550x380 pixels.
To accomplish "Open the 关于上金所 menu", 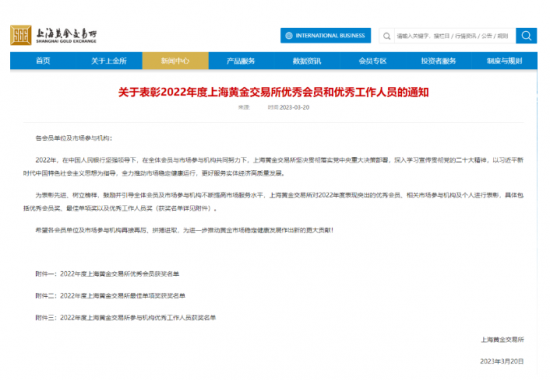I will pos(109,61).
